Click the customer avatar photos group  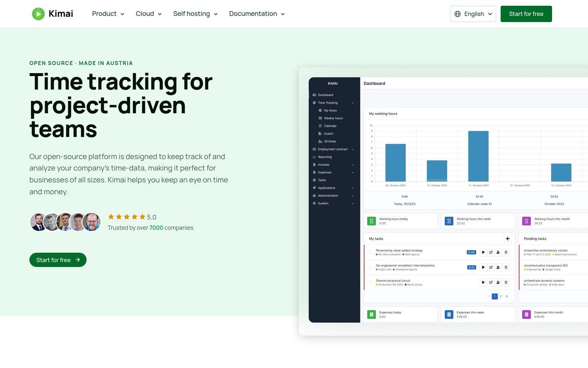[x=65, y=222]
